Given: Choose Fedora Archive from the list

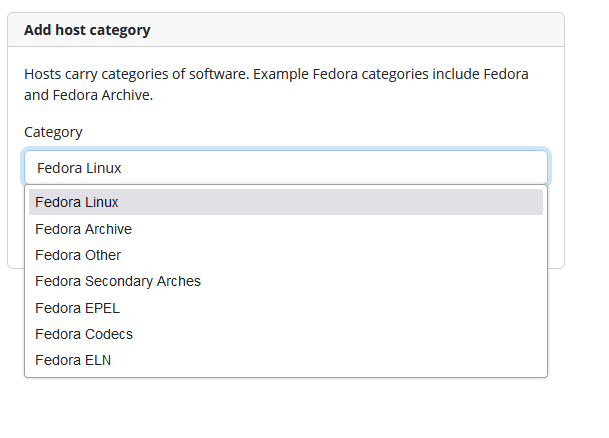Looking at the screenshot, I should (286, 229).
